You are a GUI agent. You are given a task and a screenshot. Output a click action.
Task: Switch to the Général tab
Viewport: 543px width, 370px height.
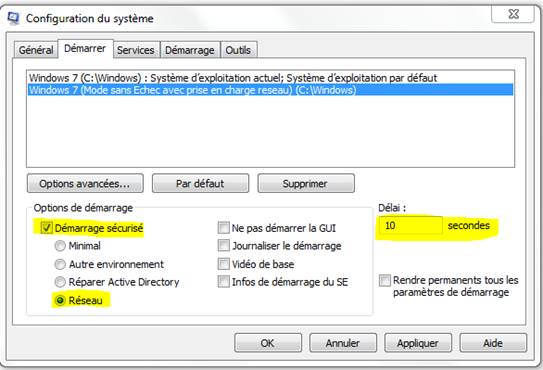[36, 50]
